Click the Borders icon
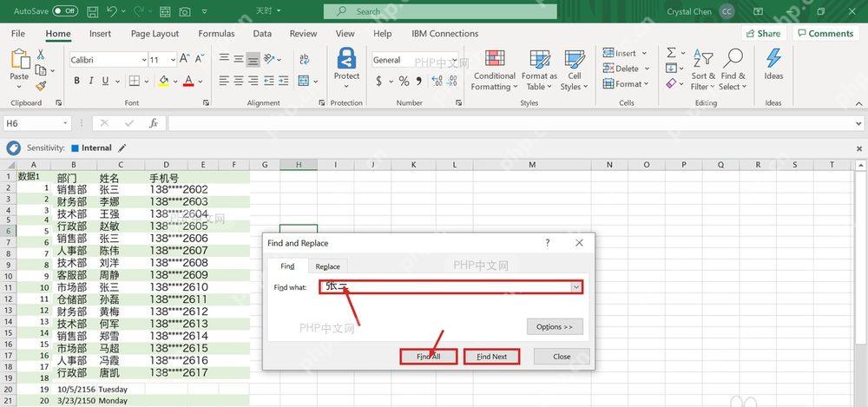 tap(134, 81)
